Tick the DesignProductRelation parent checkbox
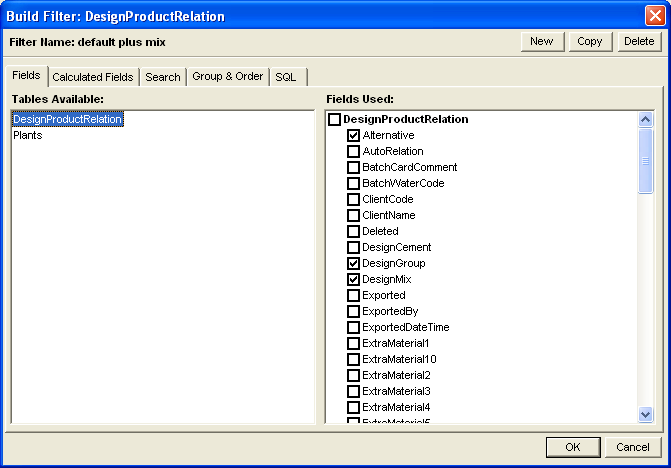 [x=334, y=119]
